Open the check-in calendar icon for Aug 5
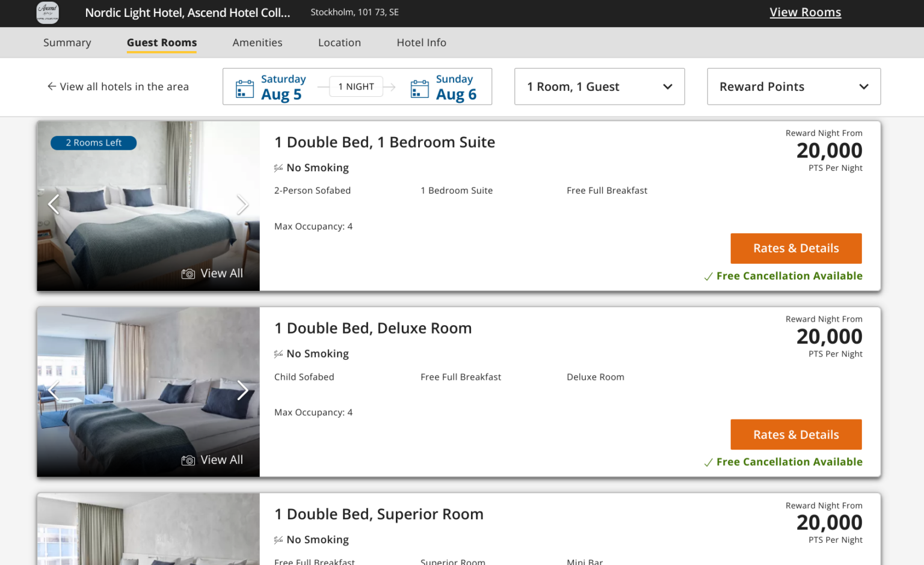 [x=244, y=89]
